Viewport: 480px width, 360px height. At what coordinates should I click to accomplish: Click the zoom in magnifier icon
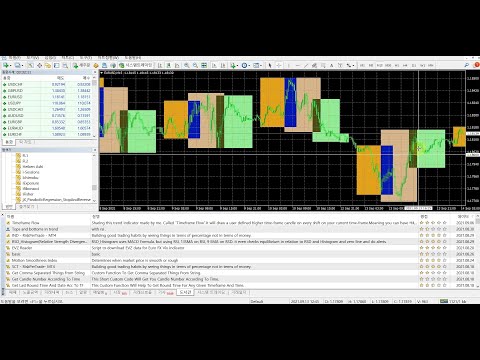(187, 66)
